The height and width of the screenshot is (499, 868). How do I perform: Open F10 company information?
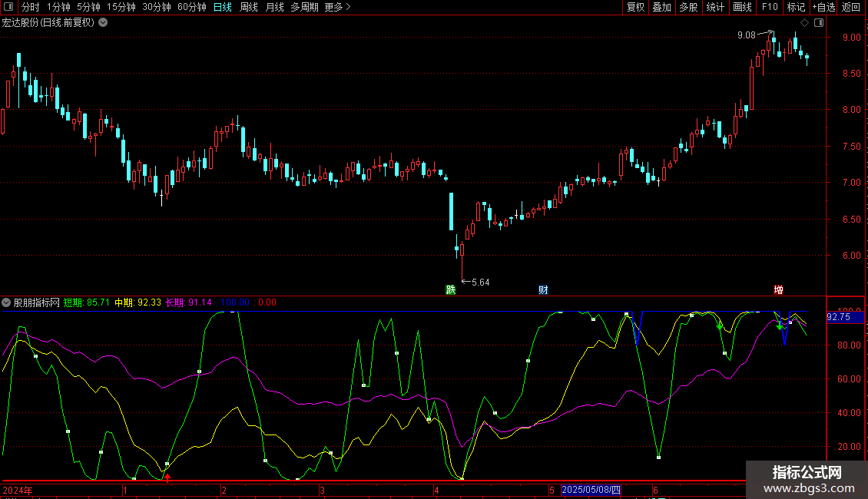(769, 8)
